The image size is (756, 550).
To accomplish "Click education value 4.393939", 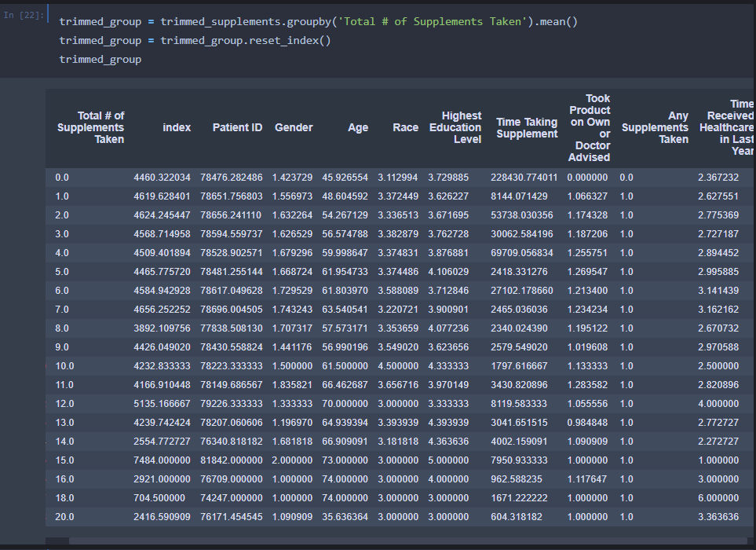I will 448,422.
